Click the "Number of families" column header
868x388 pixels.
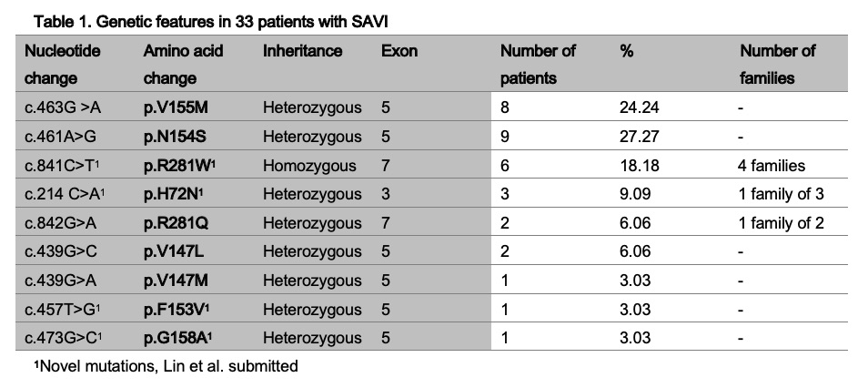click(777, 64)
